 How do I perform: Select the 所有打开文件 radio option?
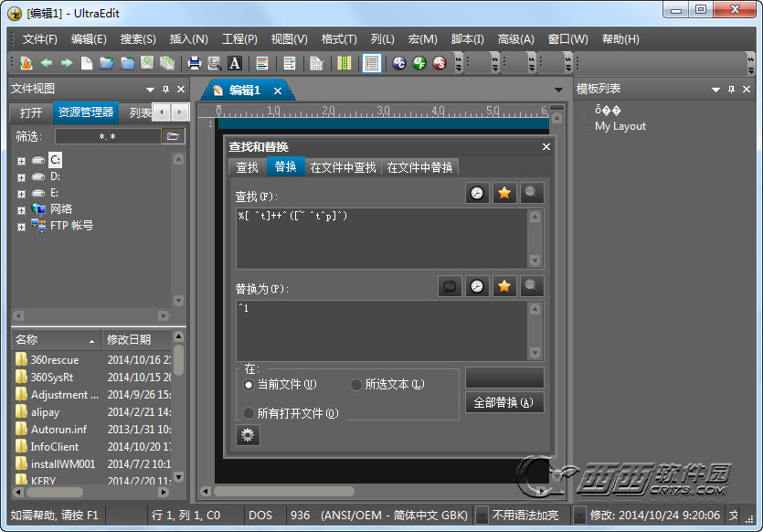coord(249,412)
